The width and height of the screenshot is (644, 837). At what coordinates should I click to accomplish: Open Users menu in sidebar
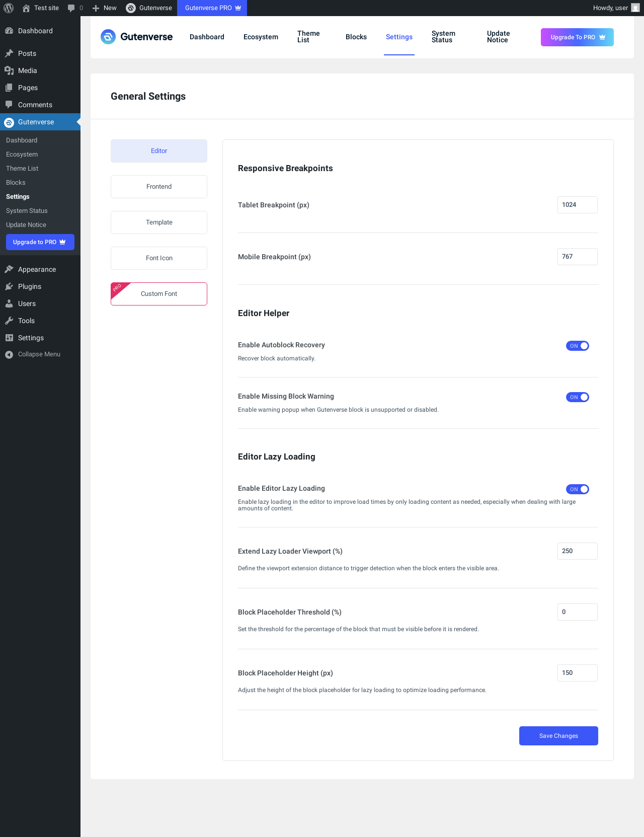(40, 303)
